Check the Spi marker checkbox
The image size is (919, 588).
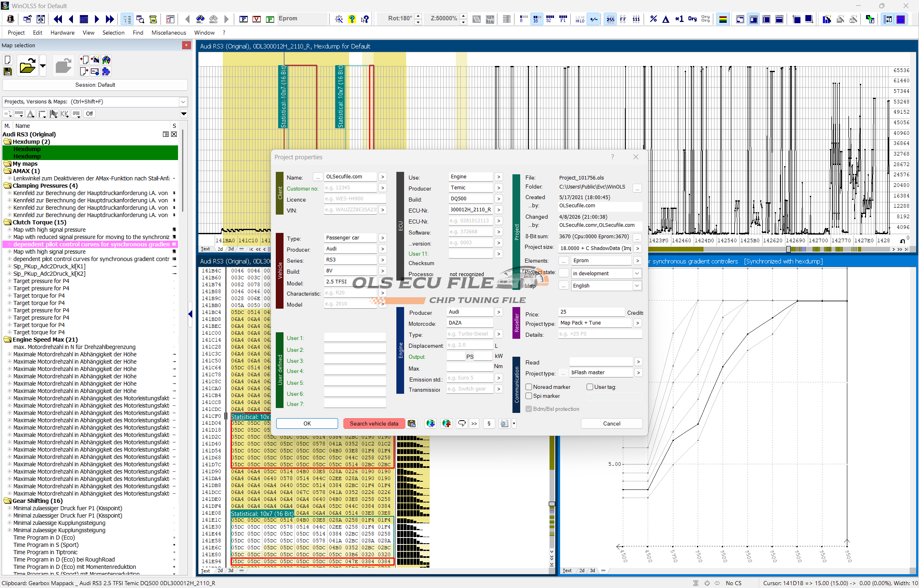529,396
